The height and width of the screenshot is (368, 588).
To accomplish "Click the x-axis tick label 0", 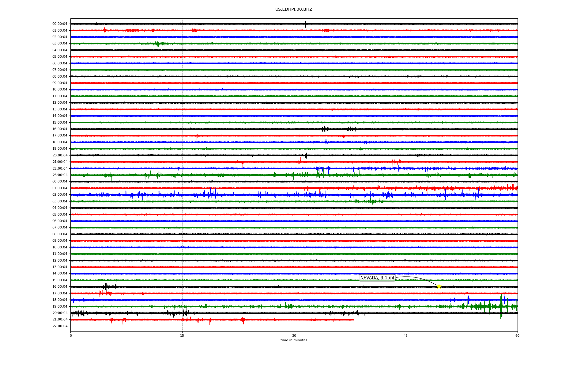I will point(71,335).
